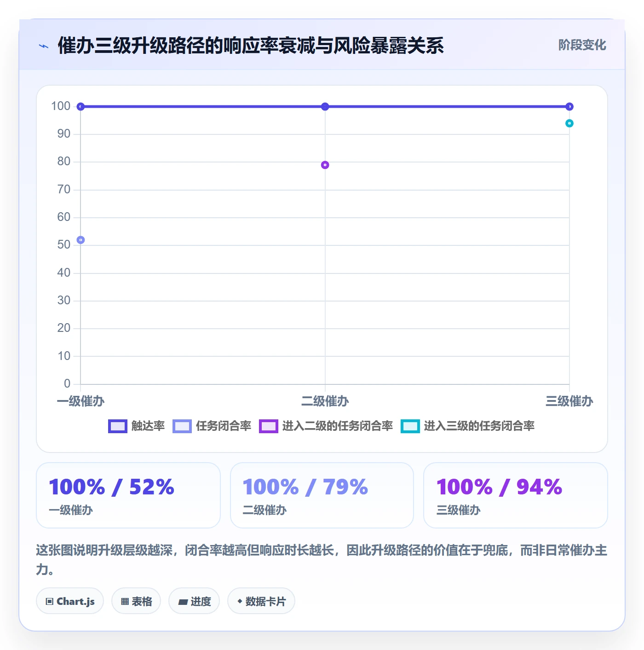
Task: Select the 94 data point at 三级催办
Action: (569, 123)
